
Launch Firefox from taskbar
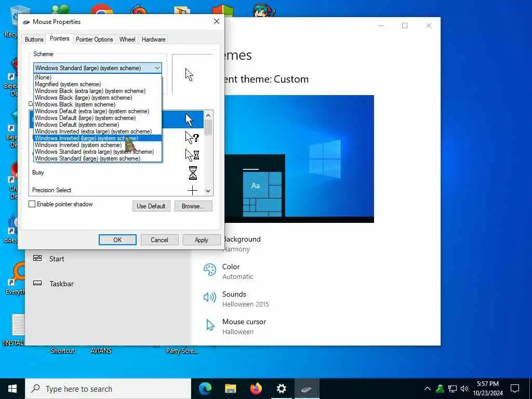tap(256, 389)
